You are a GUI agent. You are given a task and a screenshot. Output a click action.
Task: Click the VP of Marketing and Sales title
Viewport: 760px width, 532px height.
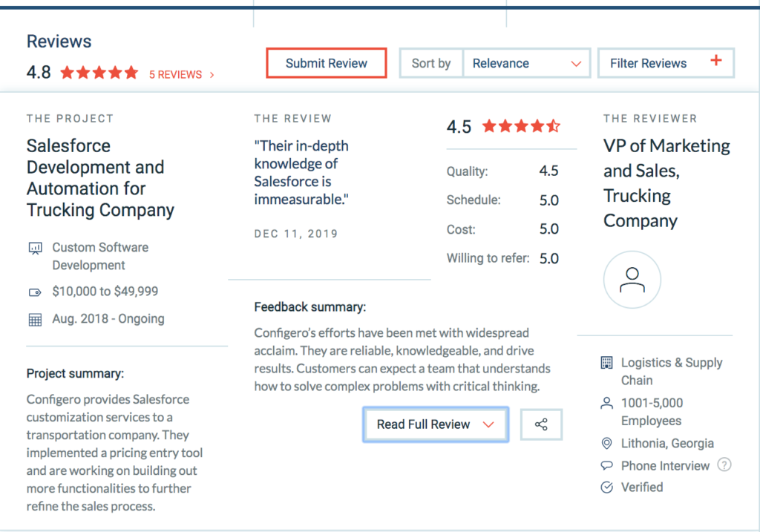[x=667, y=183]
